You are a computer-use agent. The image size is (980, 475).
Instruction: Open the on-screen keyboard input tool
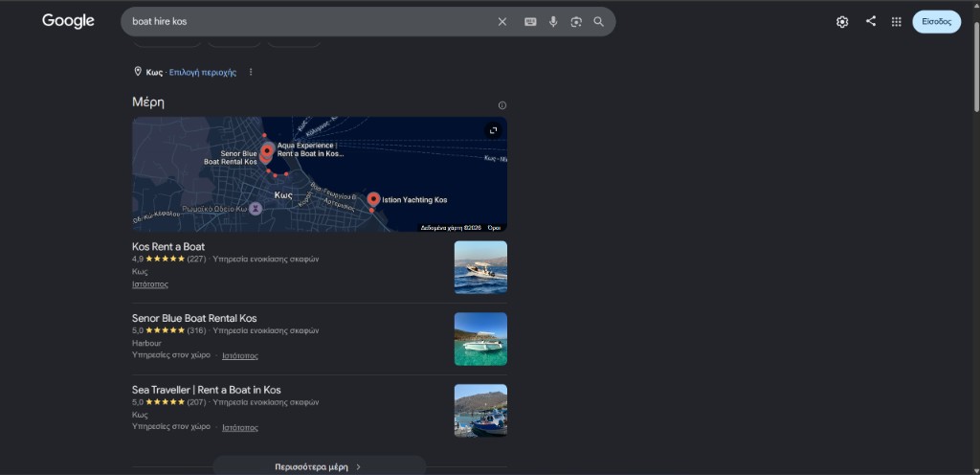(x=530, y=22)
